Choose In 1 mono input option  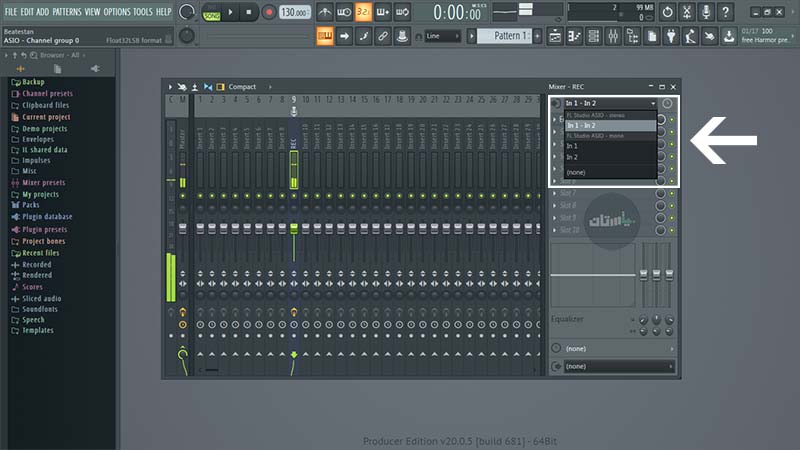(x=610, y=146)
